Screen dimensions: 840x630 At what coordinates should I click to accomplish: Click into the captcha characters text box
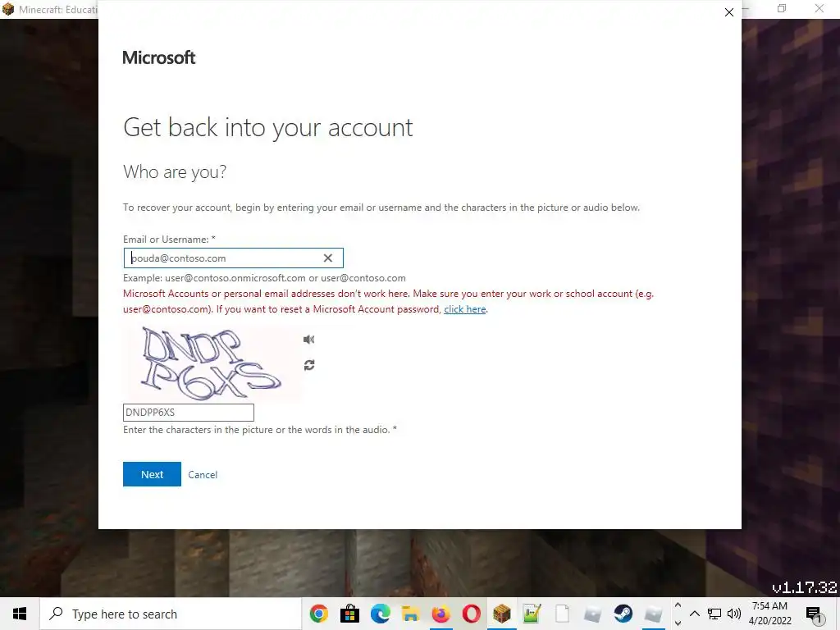coord(189,413)
